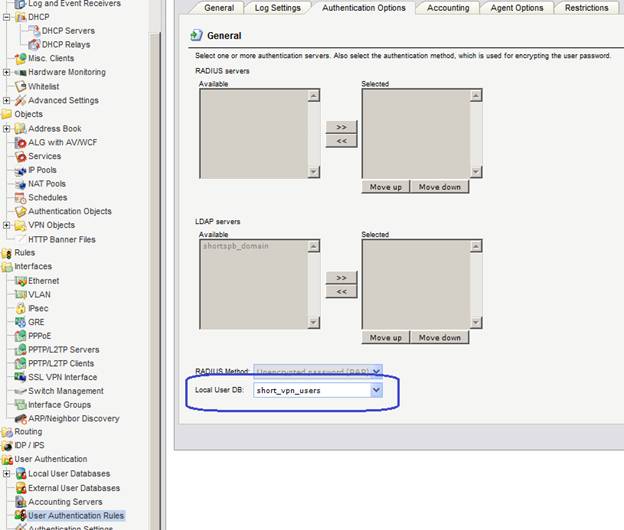Viewport: 624px width, 530px height.
Task: Click the PPPoE icon
Action: click(20, 336)
